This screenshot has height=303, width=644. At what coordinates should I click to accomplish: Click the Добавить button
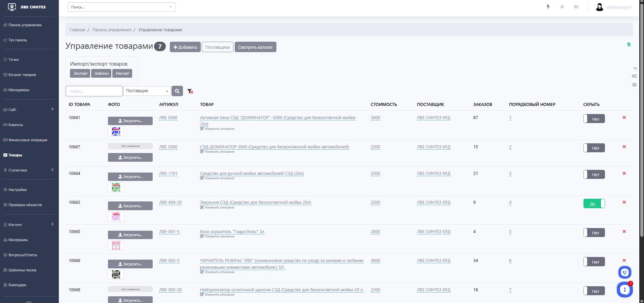click(x=185, y=47)
